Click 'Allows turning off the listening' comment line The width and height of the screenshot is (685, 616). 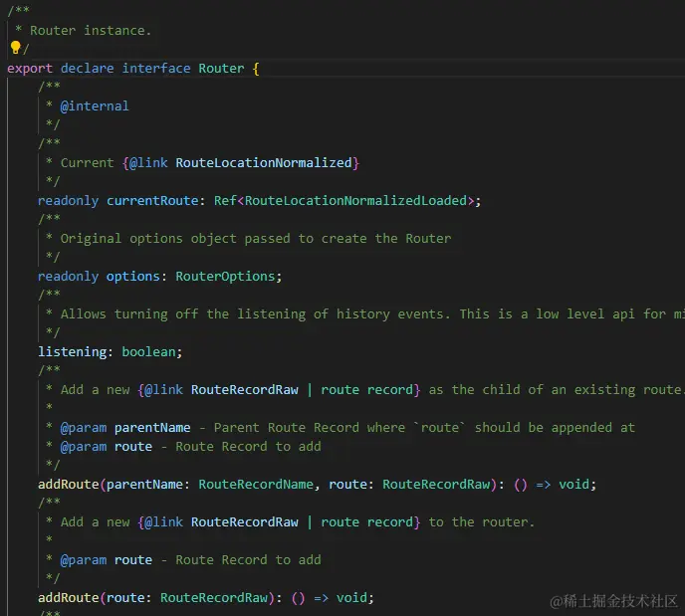[x=372, y=313]
